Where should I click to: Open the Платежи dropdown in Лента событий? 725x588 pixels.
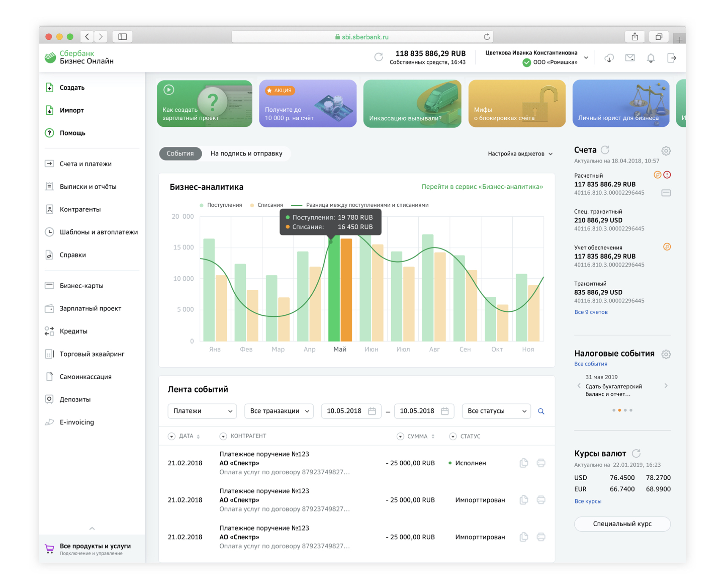pyautogui.click(x=202, y=411)
